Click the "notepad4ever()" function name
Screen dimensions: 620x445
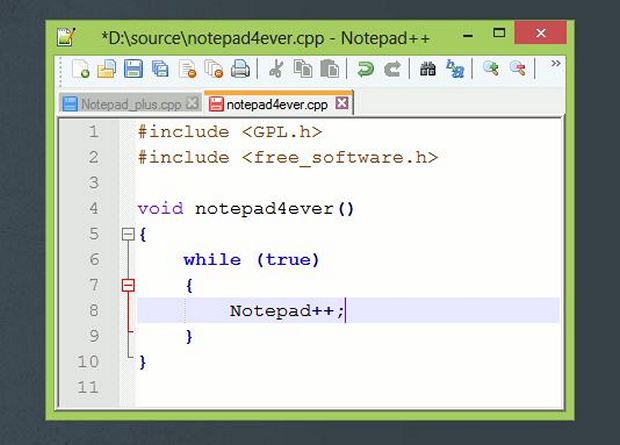[275, 209]
